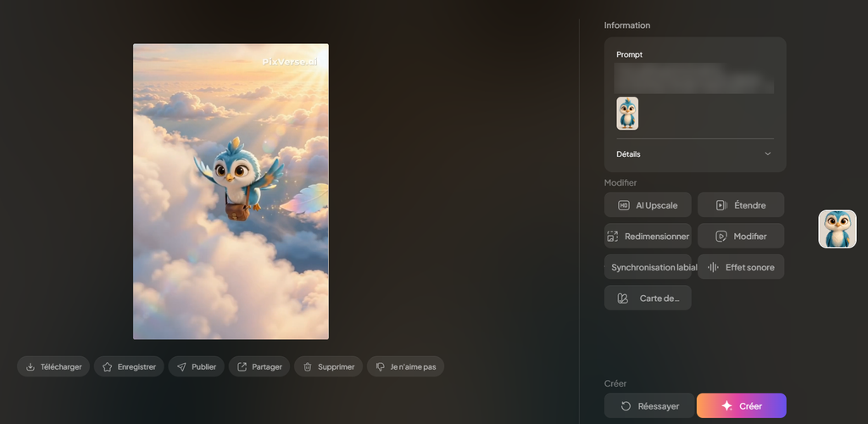Retry generation with Réessayer
868x424 pixels.
(648, 405)
